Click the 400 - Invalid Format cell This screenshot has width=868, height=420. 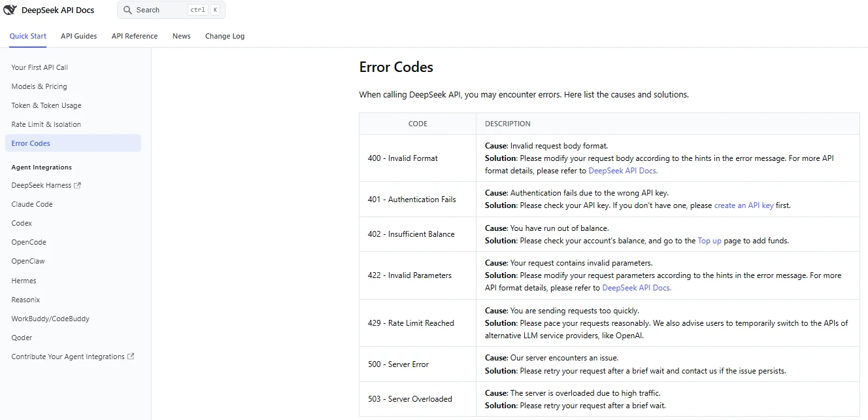point(418,158)
